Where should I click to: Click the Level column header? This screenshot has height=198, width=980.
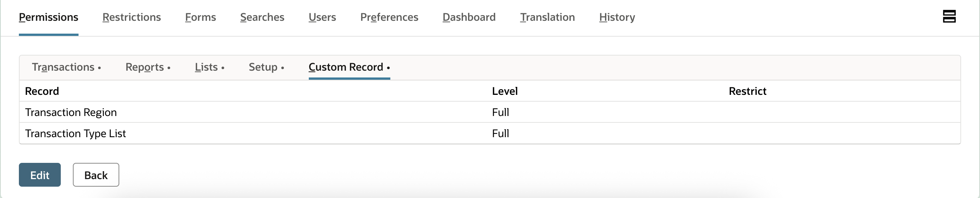[504, 91]
